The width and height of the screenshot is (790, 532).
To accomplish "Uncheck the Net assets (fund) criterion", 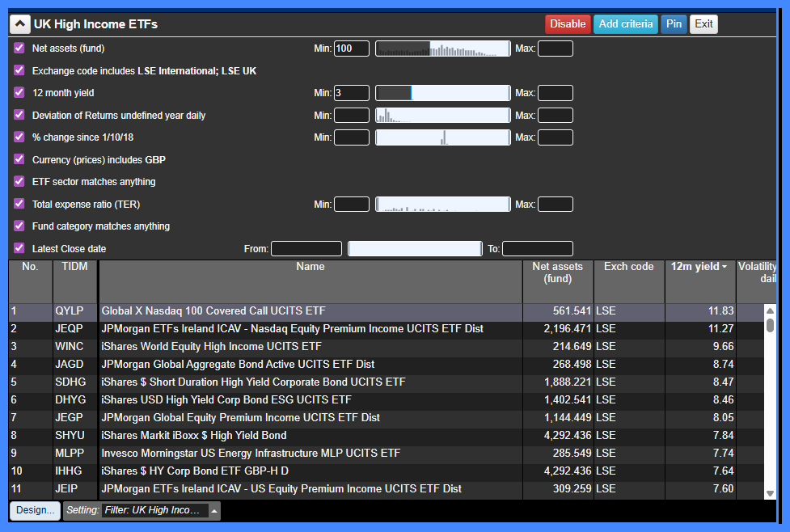I will (x=19, y=49).
